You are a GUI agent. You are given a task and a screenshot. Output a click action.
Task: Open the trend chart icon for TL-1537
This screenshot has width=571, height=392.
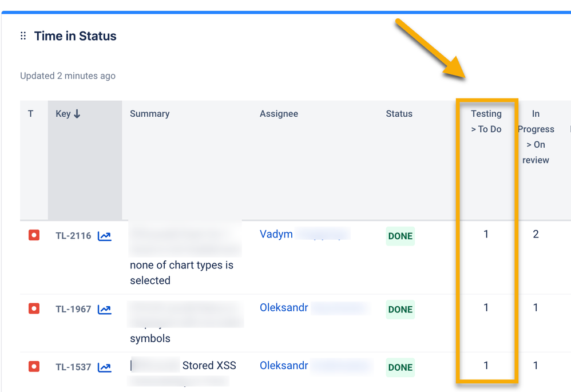click(104, 367)
